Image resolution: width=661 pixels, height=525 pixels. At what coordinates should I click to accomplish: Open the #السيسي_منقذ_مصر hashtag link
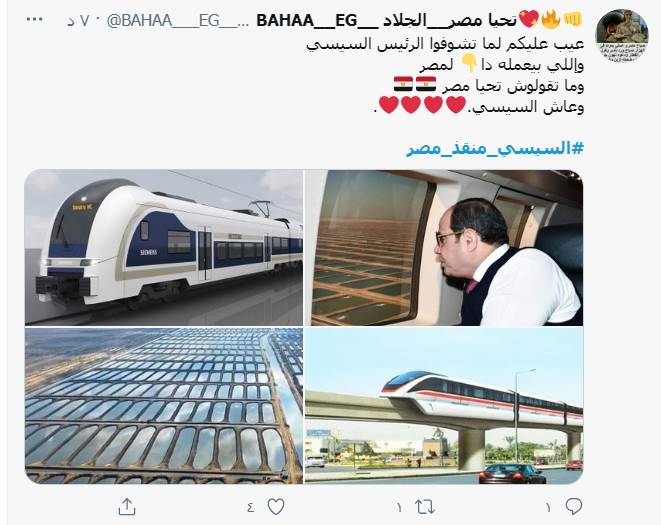pyautogui.click(x=495, y=148)
